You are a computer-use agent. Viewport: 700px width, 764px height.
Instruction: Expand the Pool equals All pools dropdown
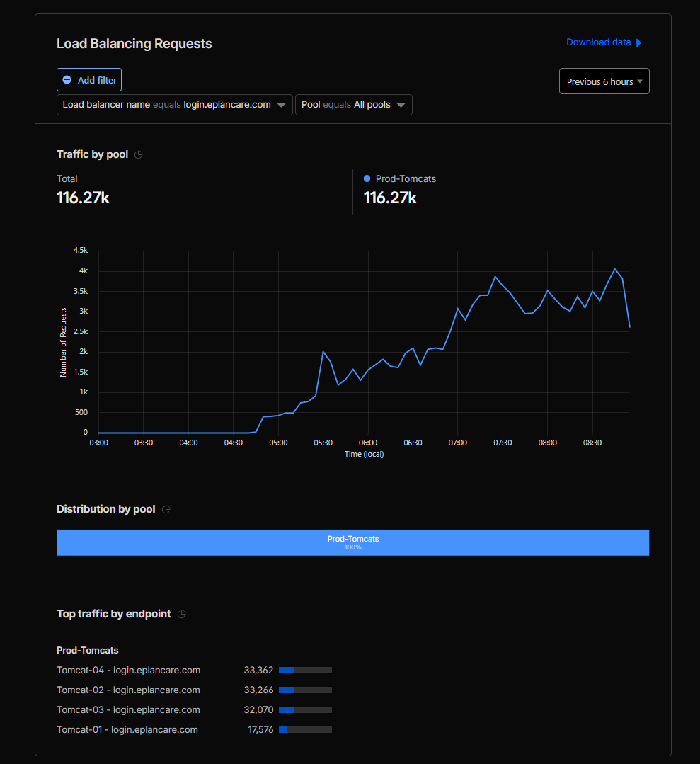[353, 105]
